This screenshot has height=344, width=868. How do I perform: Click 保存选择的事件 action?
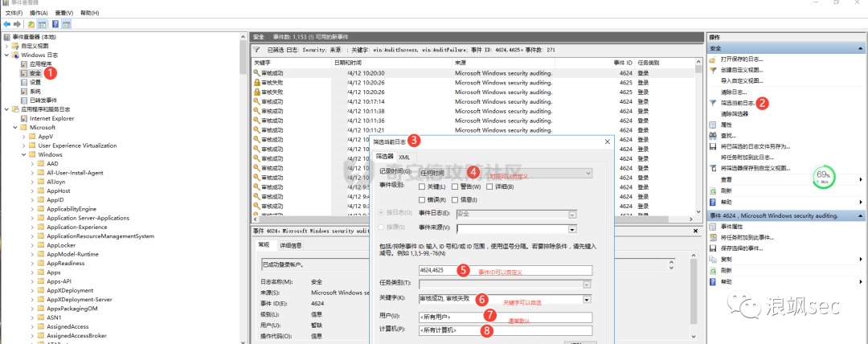(x=741, y=248)
